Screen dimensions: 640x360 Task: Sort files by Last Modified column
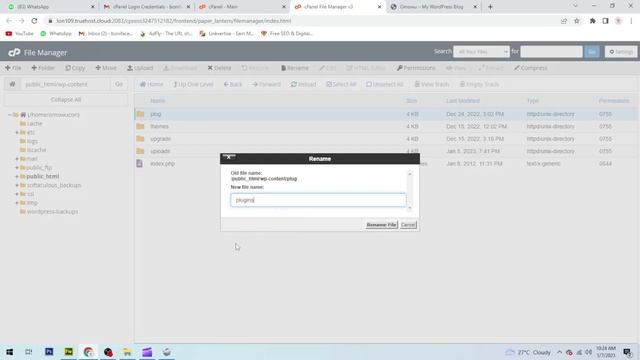click(462, 101)
